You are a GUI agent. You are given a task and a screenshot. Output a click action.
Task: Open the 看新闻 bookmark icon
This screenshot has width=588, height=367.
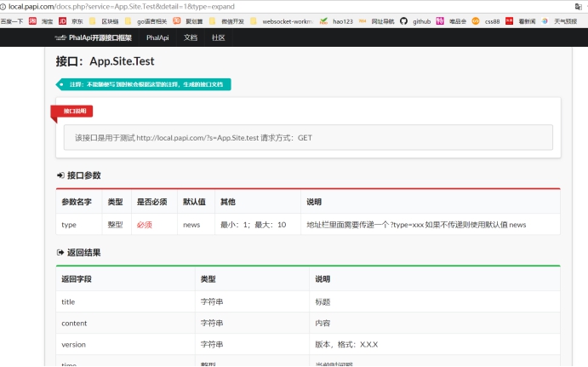509,21
